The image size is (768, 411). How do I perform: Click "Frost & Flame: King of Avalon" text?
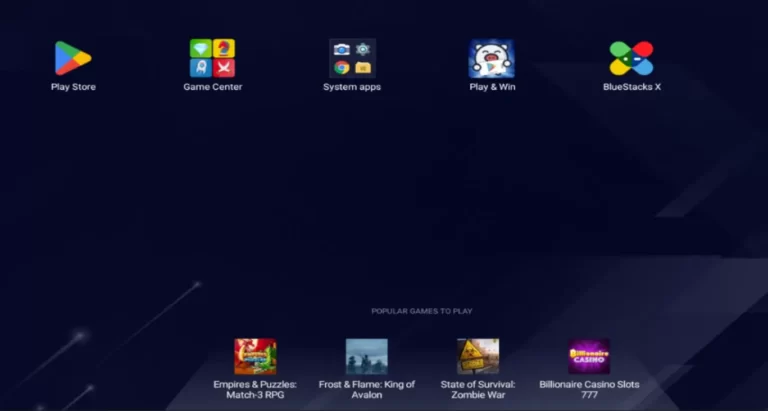click(x=367, y=389)
